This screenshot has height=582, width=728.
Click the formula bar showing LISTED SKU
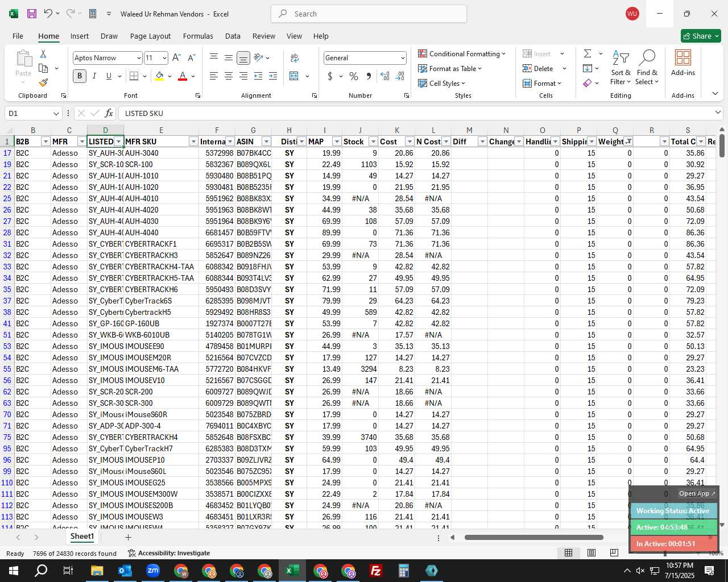pos(420,113)
